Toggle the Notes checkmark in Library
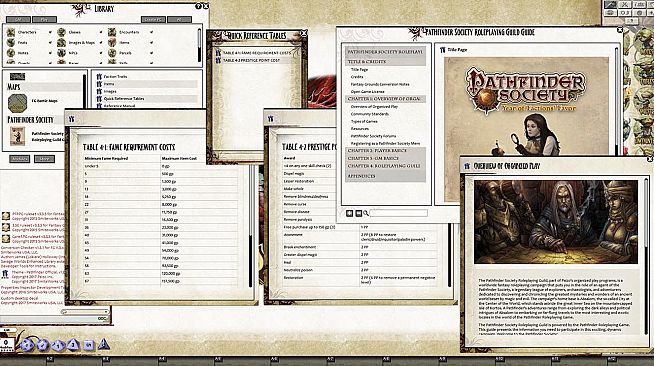654x366 pixels. [50, 53]
